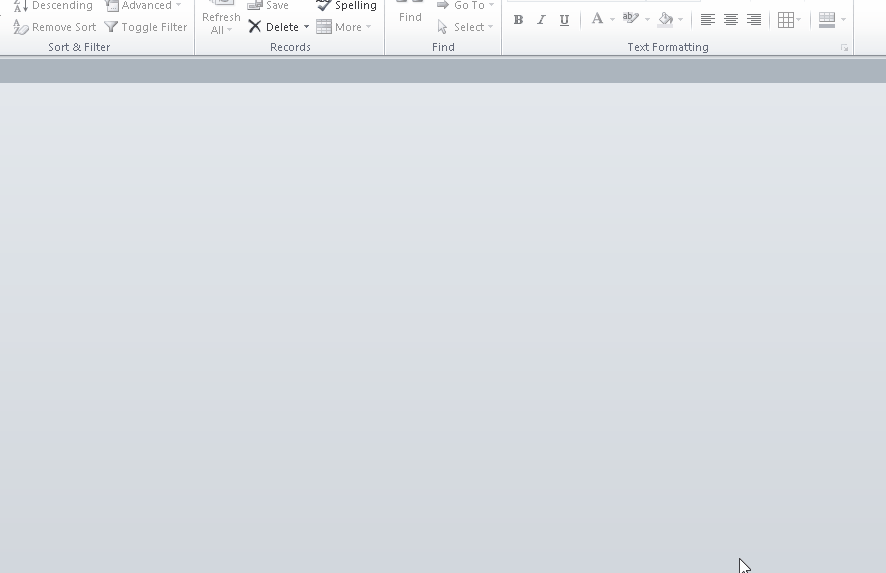Click the Find binoculars button
886x573 pixels.
tap(410, 12)
